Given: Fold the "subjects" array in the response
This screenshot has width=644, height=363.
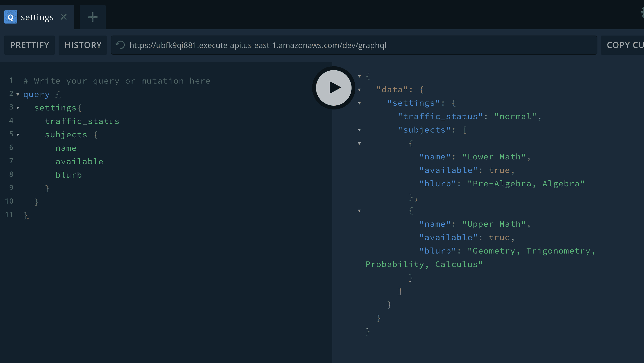Looking at the screenshot, I should click(359, 130).
